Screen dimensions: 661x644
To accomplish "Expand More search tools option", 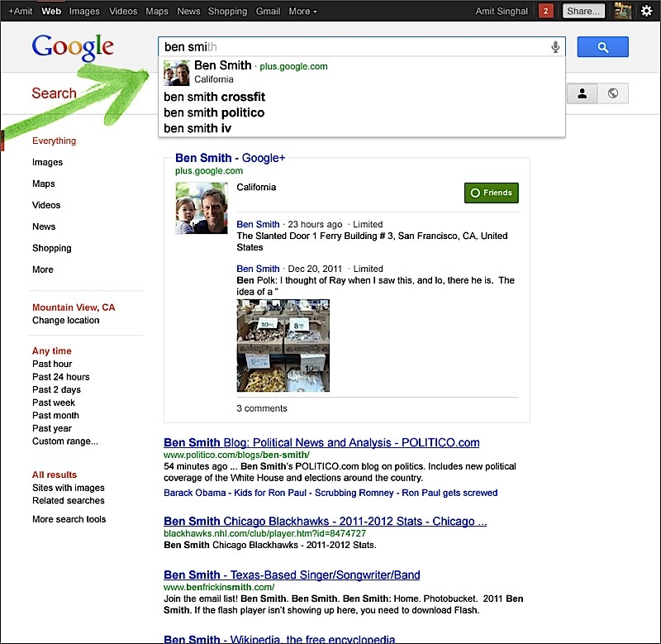I will [69, 519].
